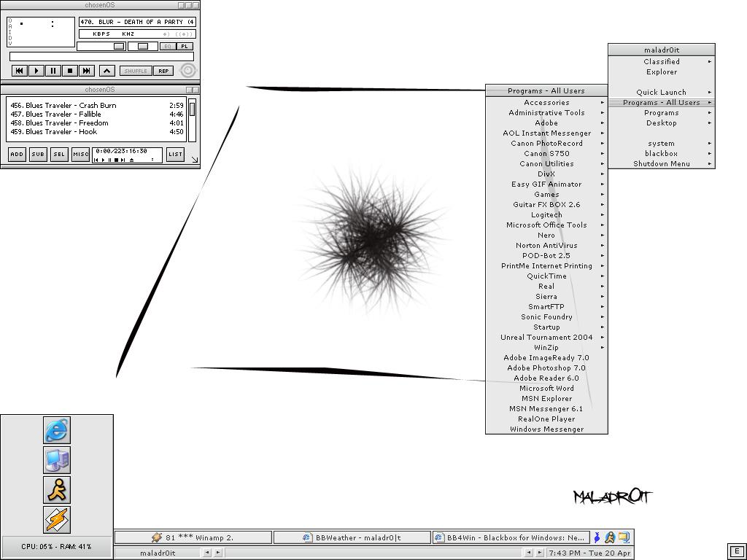Screen dimensions: 747x560
Task: Click the Winamp icon on the taskbar
Action: (157, 537)
